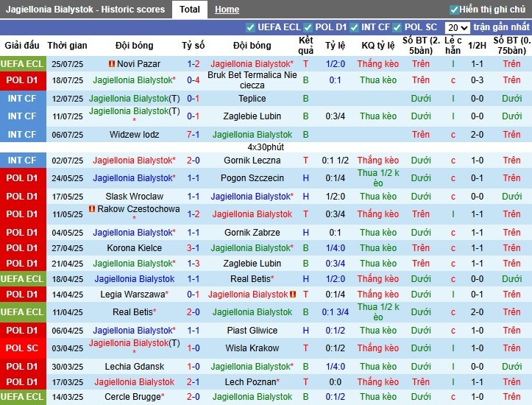This screenshot has height=405, width=532.
Task: Click red card icon after Jagiellonia Bialystok, 14/04/25
Action: point(293,295)
